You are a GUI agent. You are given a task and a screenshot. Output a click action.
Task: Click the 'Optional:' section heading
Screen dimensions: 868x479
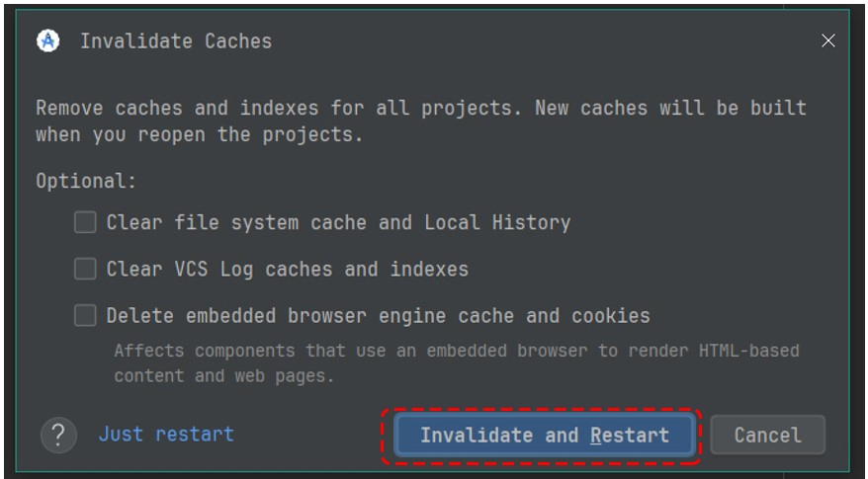86,181
